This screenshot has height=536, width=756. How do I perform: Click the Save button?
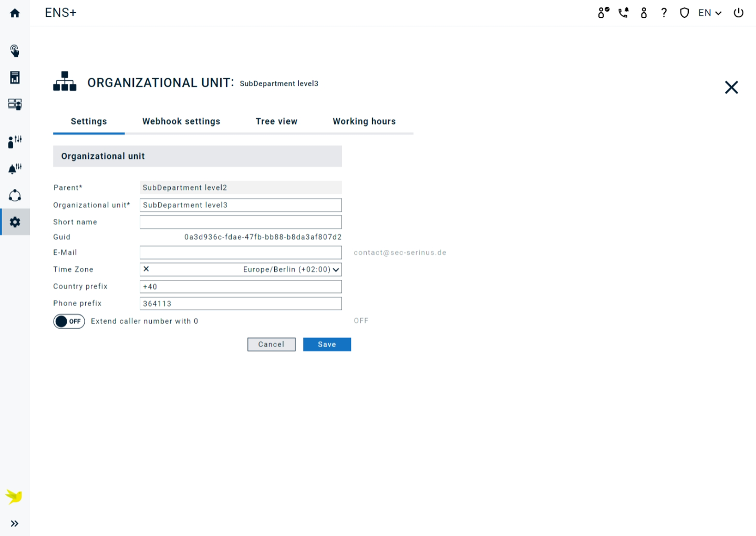coord(327,344)
